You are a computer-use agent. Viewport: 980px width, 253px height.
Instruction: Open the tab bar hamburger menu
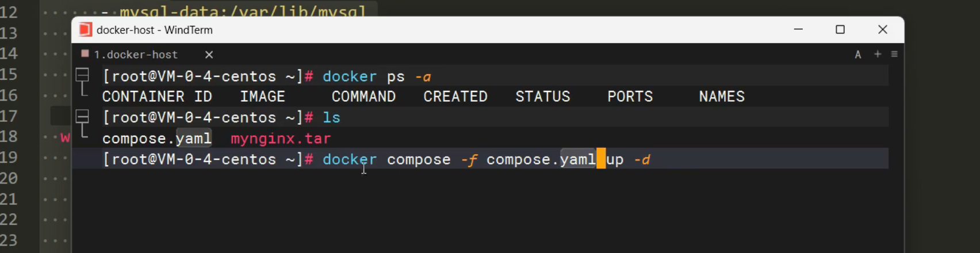[x=894, y=54]
